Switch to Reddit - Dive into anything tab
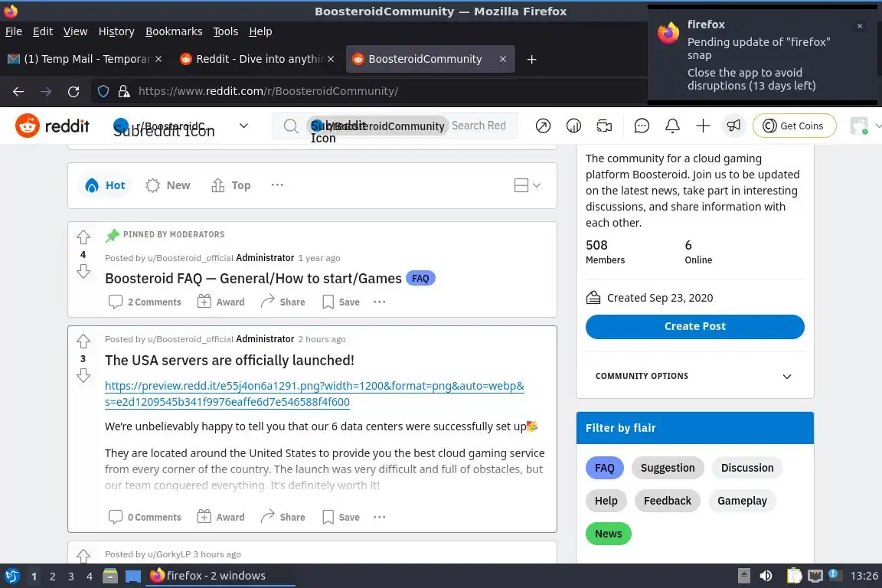The width and height of the screenshot is (882, 588). [x=256, y=59]
